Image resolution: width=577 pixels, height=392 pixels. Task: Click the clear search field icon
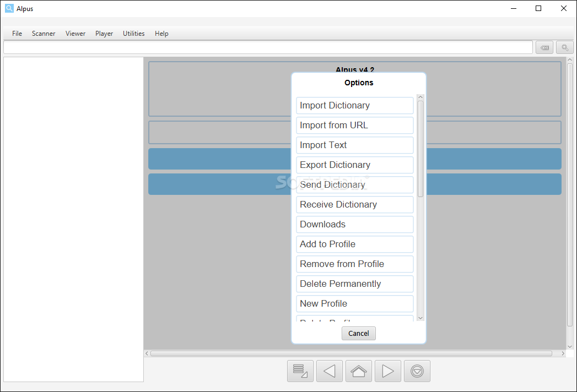tap(544, 47)
